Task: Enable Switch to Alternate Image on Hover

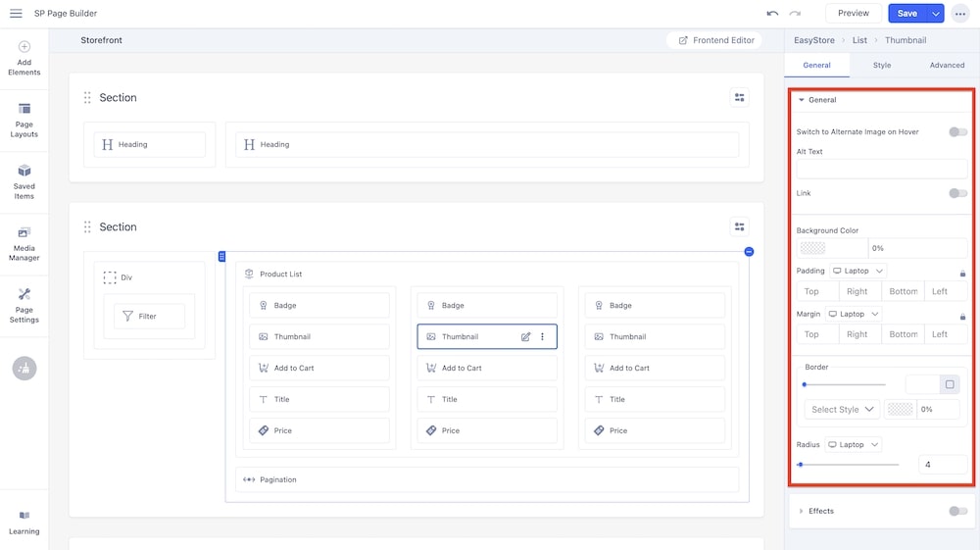Action: tap(957, 131)
